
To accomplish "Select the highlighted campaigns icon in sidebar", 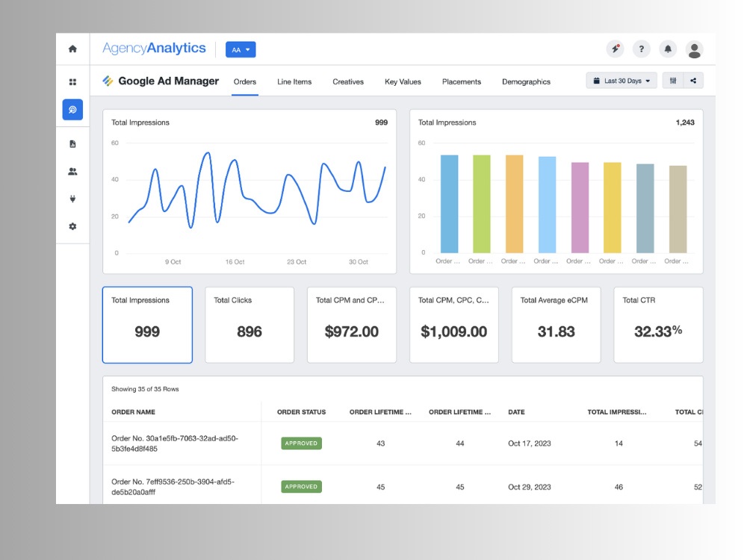I will click(x=72, y=110).
